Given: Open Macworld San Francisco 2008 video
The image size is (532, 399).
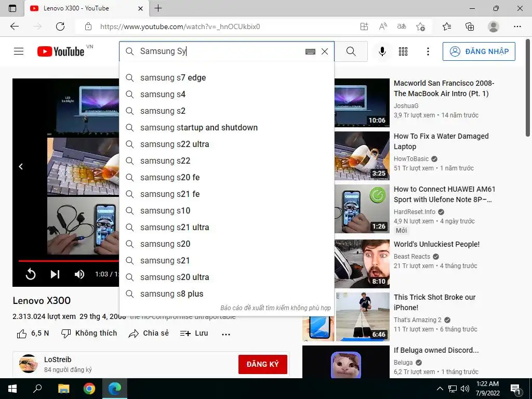Looking at the screenshot, I should [444, 88].
